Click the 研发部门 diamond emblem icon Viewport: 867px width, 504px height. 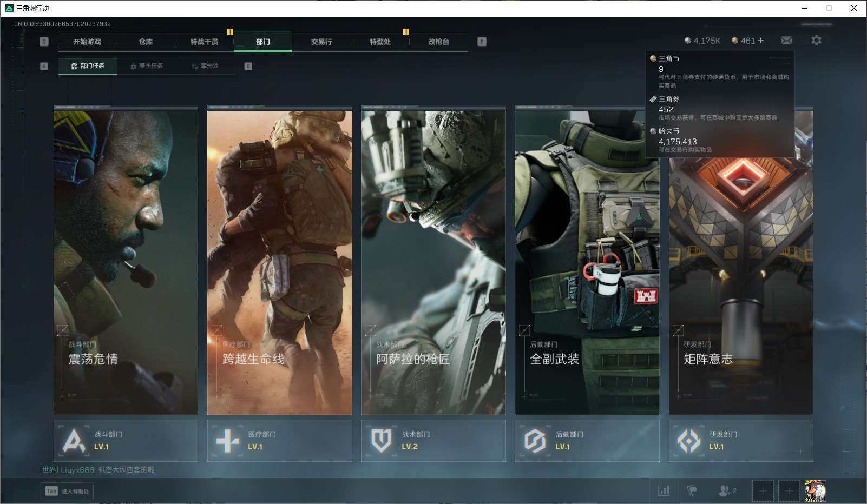point(688,441)
